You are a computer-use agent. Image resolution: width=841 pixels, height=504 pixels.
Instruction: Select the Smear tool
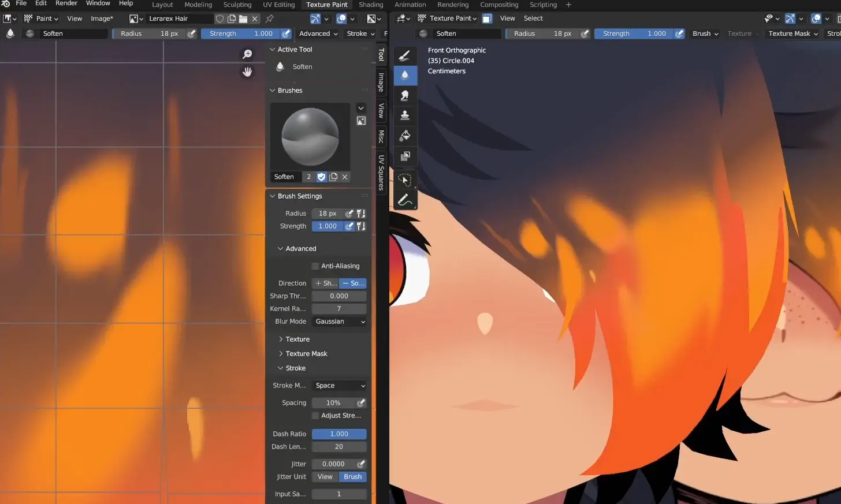point(405,95)
